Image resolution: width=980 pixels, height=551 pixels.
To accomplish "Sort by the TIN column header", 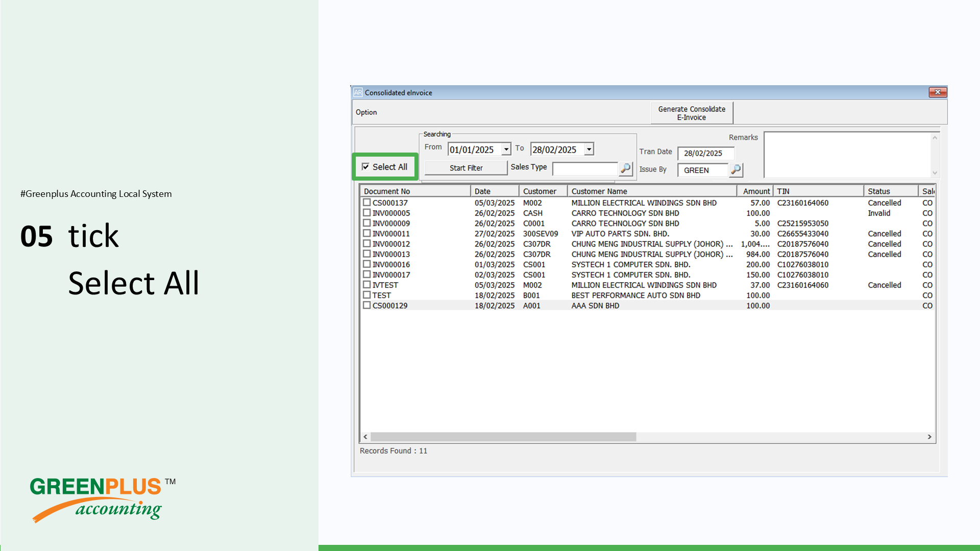I will pyautogui.click(x=819, y=191).
